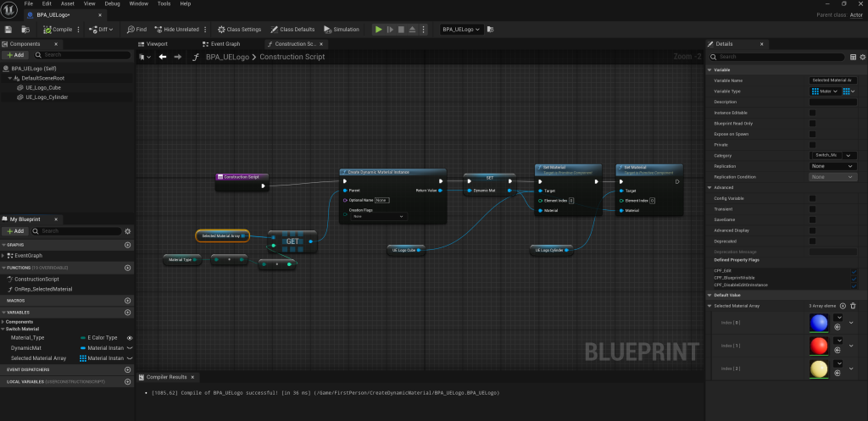Add a new local variable plus icon

[x=127, y=381]
